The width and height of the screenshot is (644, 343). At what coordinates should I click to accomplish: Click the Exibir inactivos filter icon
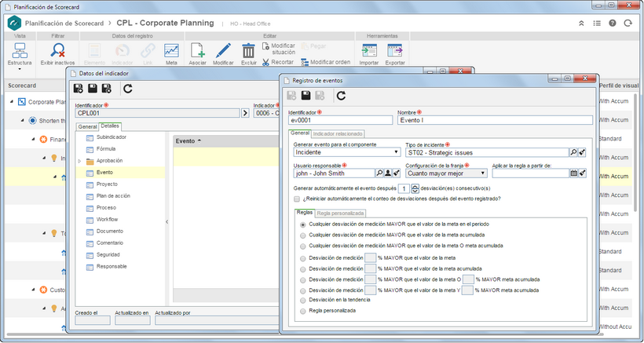point(57,50)
